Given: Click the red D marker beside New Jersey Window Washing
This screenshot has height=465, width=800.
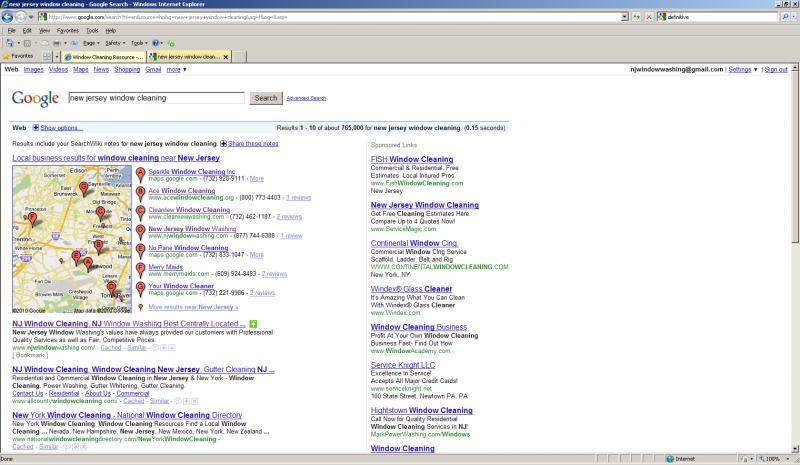Looking at the screenshot, I should 141,232.
